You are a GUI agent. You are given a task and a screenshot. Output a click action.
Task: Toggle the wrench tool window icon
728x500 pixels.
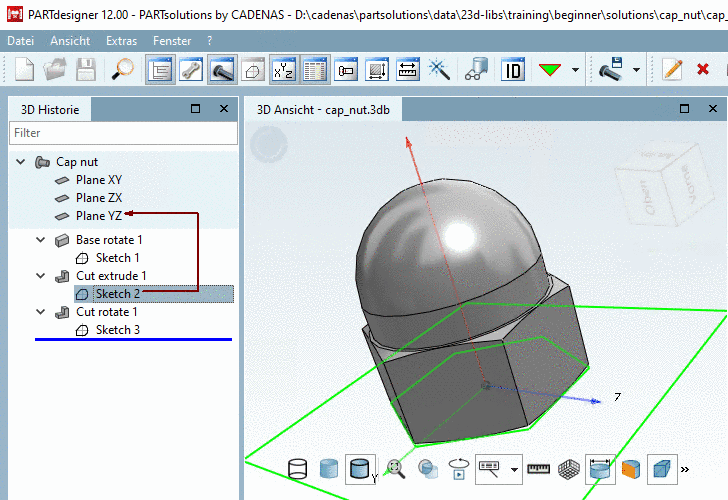pyautogui.click(x=191, y=70)
